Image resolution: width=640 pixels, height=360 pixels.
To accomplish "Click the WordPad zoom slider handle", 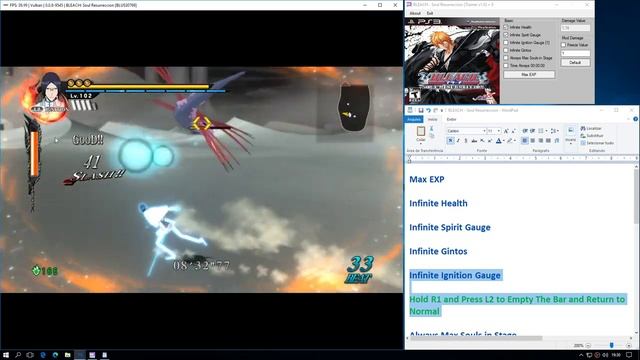I will (611, 345).
